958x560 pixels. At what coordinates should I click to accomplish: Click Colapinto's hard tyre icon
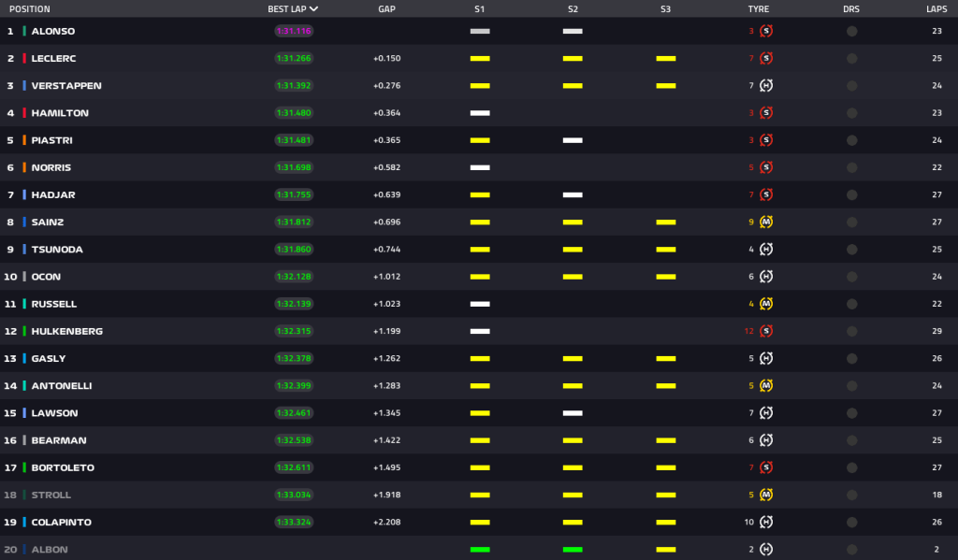(x=765, y=523)
